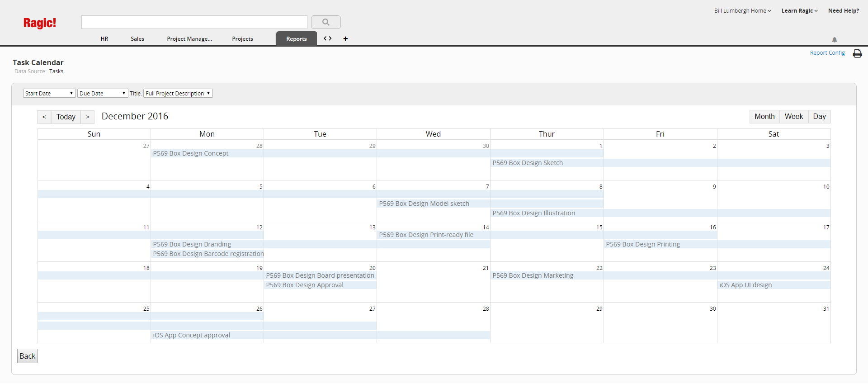
Task: Open the Projects tab
Action: coord(242,39)
